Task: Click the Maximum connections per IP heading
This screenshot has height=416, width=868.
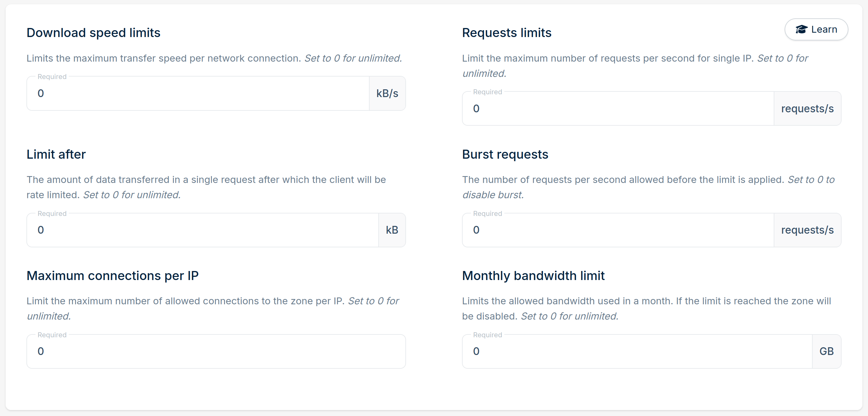Action: coord(113,275)
